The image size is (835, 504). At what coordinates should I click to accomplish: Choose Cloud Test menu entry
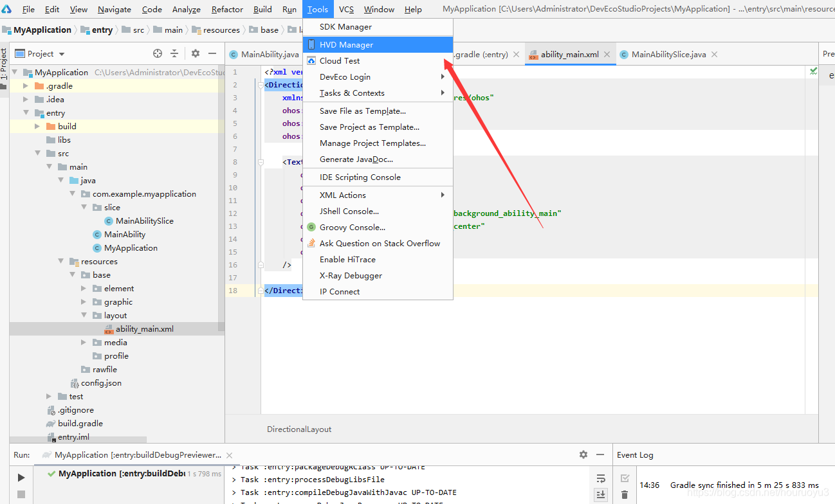378,60
